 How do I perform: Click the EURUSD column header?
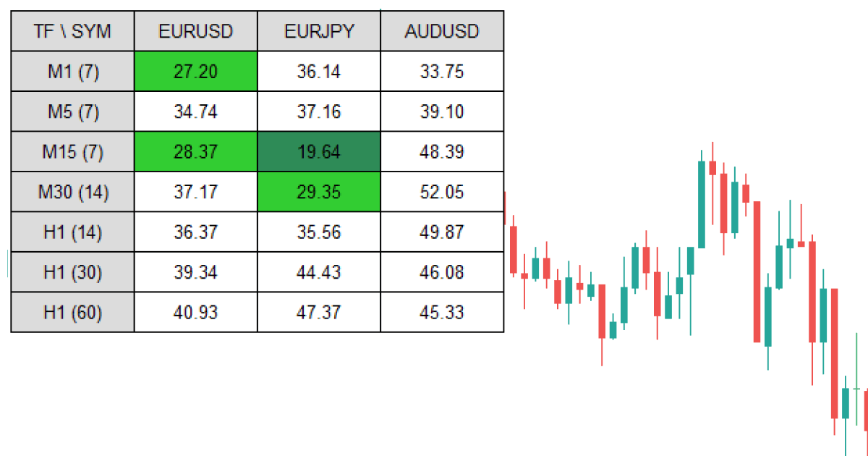(196, 31)
